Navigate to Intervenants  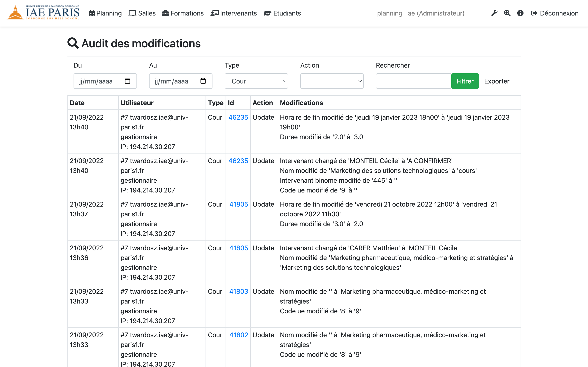[234, 13]
